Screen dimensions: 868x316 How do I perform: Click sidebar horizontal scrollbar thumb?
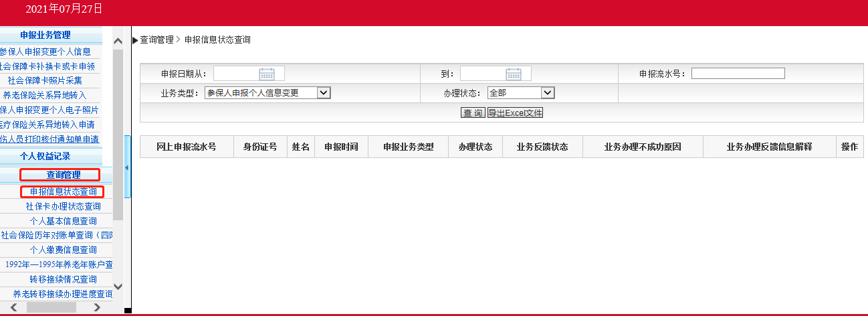(x=51, y=307)
